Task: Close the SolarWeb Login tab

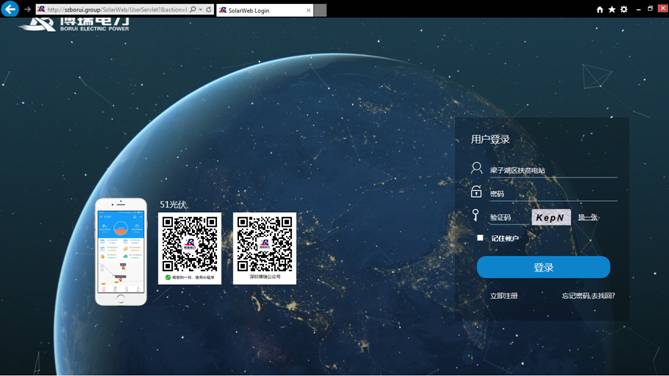Action: [308, 10]
